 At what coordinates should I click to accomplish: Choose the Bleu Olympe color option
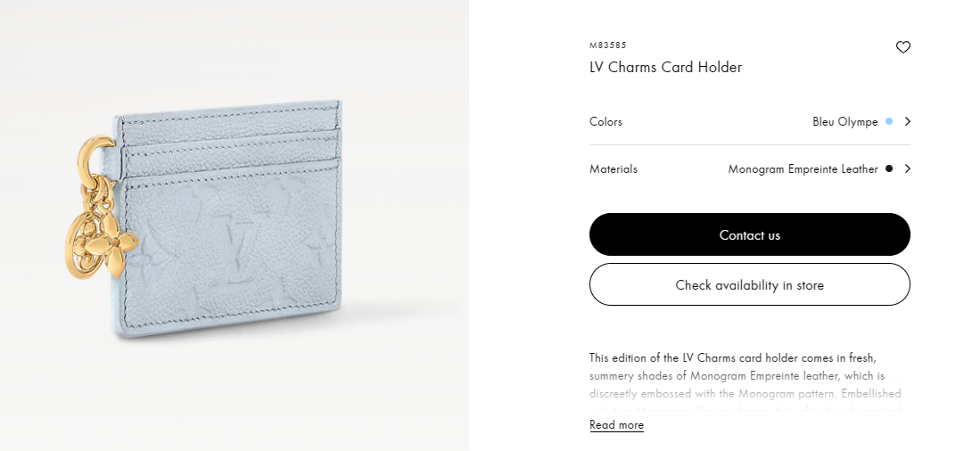845,121
